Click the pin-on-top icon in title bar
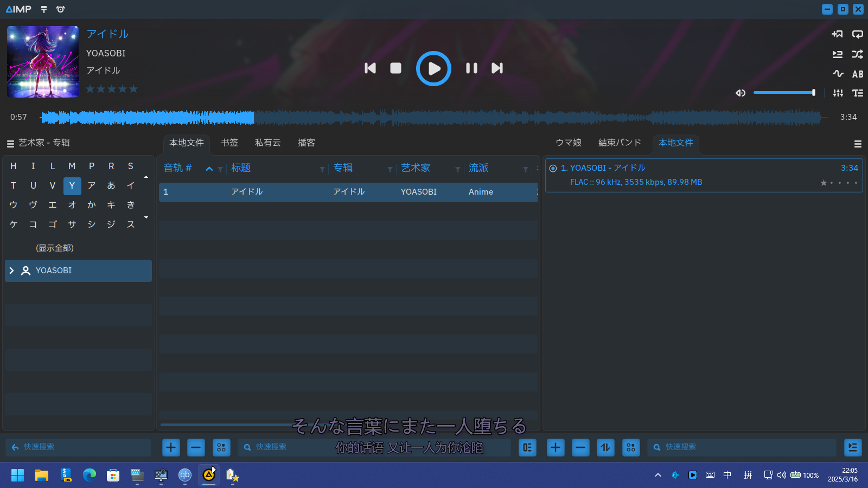Viewport: 868px width, 488px height. click(44, 9)
